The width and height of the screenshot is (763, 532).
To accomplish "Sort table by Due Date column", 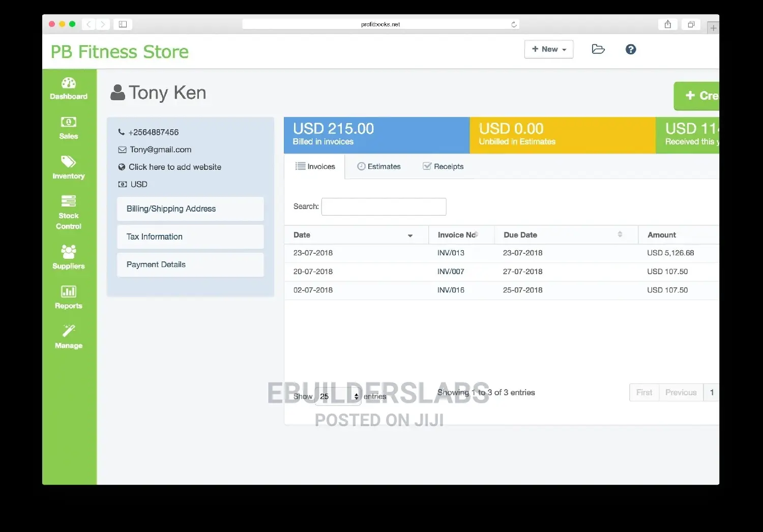I will click(566, 235).
